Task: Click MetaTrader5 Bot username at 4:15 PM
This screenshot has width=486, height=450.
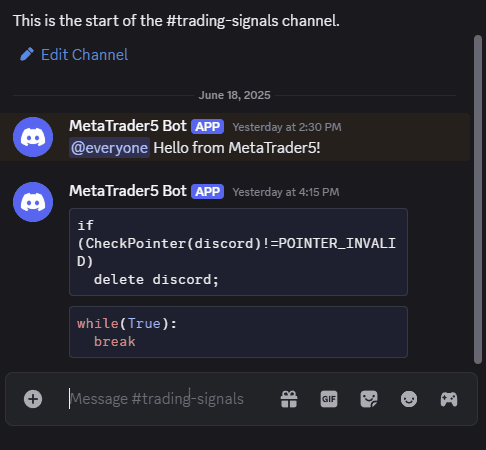Action: [x=128, y=191]
